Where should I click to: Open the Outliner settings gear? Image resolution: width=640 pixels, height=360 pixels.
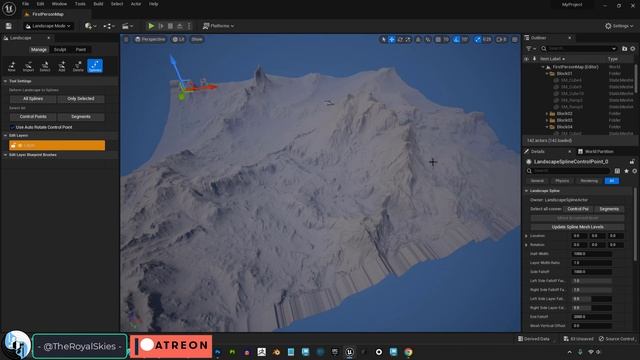633,49
